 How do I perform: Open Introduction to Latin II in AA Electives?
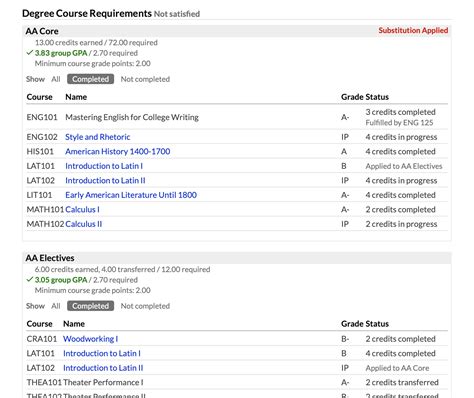(103, 368)
